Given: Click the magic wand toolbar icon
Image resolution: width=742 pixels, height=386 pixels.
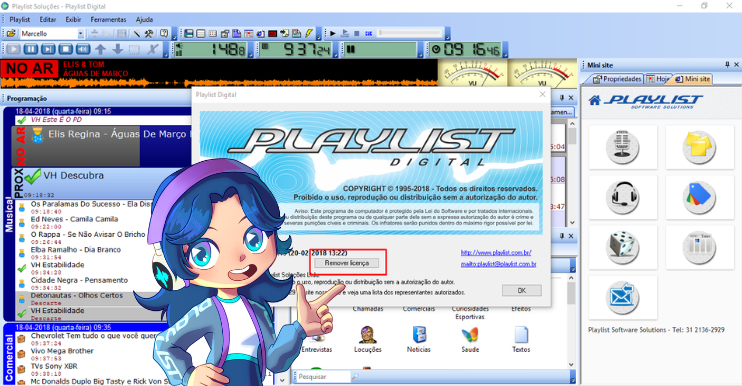Looking at the screenshot, I should pos(137,34).
